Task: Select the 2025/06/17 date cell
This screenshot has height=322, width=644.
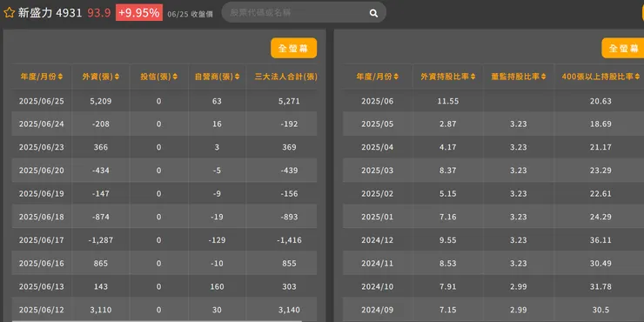Action: pyautogui.click(x=42, y=240)
